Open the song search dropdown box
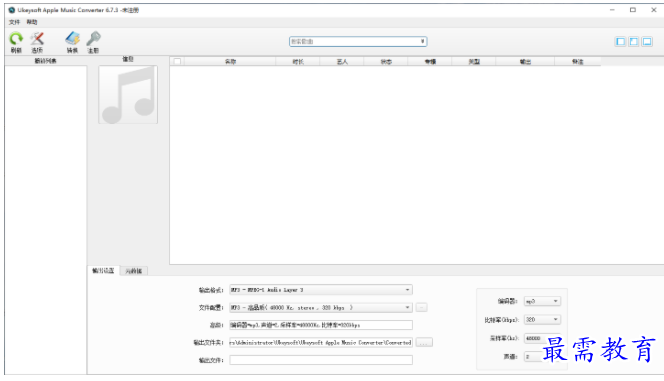 (x=358, y=41)
